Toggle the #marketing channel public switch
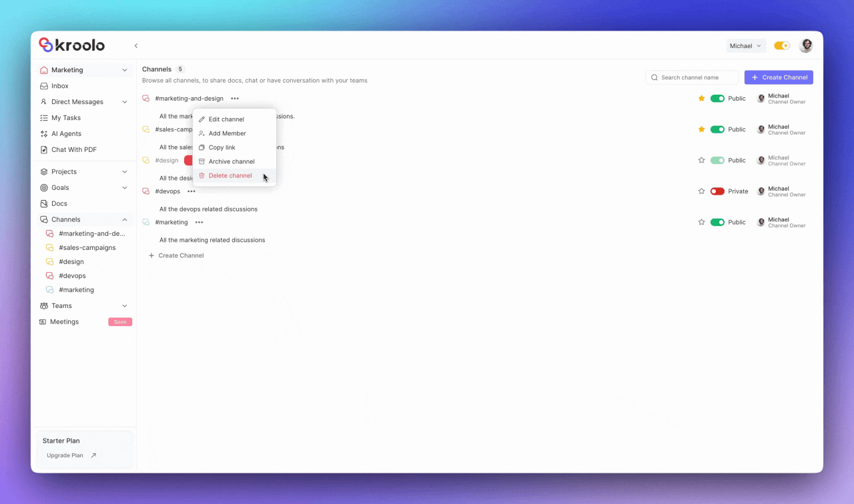The image size is (854, 504). point(717,222)
